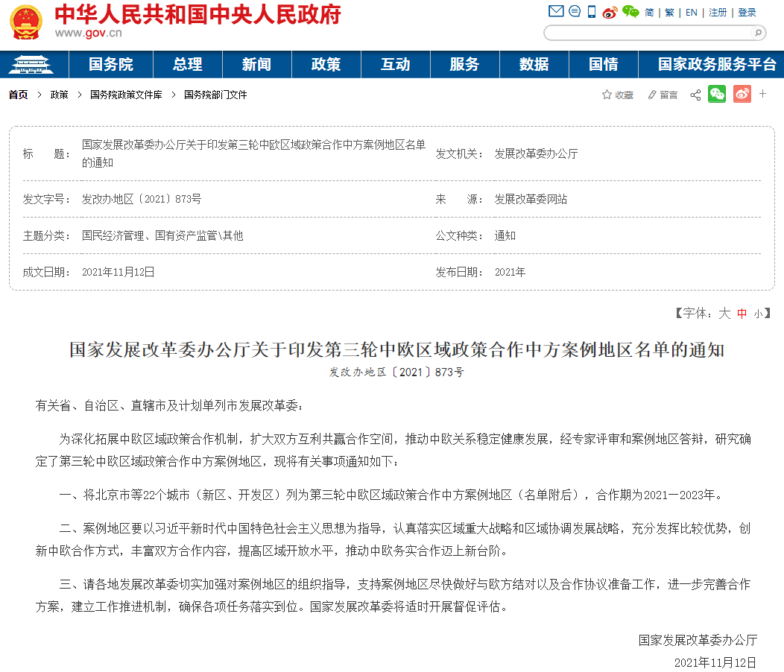Click the share icon beside 留言

tap(695, 95)
